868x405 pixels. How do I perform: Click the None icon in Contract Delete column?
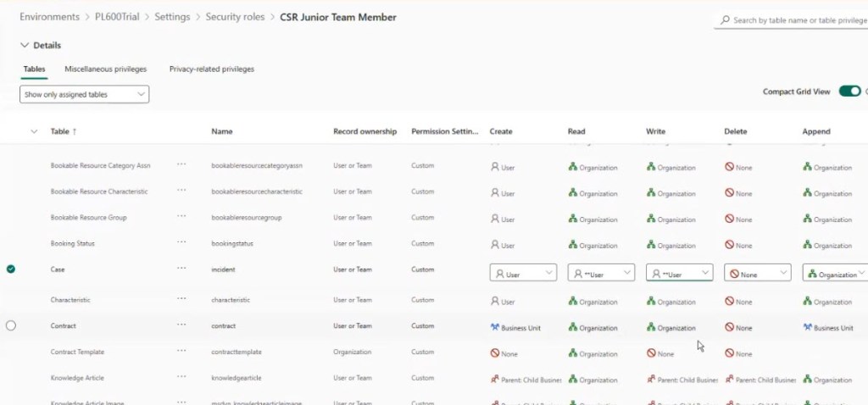tap(729, 327)
